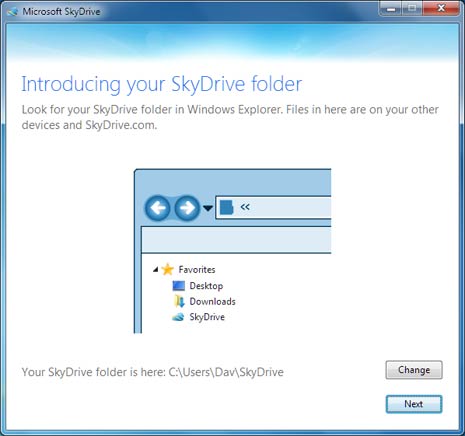Click the Favorites label in the illustration
Screen dimensions: 465x436
pos(197,269)
